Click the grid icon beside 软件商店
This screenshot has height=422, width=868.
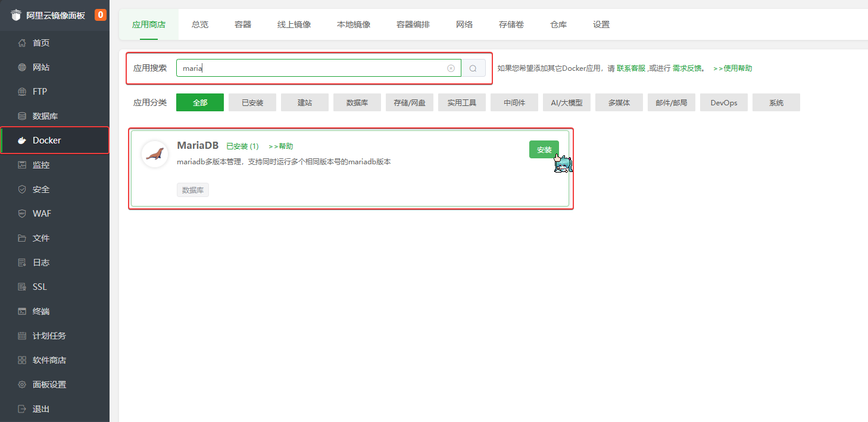click(22, 360)
